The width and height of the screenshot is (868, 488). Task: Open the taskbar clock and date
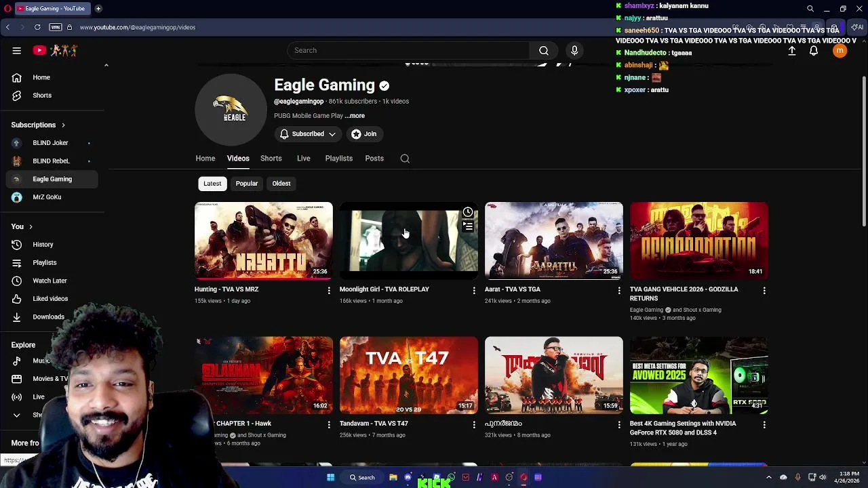coord(848,478)
